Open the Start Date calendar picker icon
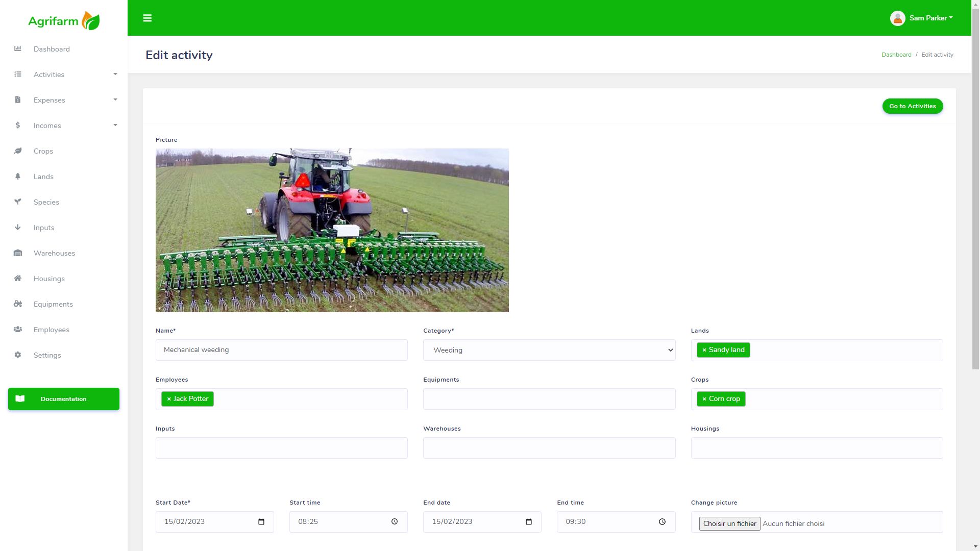980x551 pixels. 261,522
